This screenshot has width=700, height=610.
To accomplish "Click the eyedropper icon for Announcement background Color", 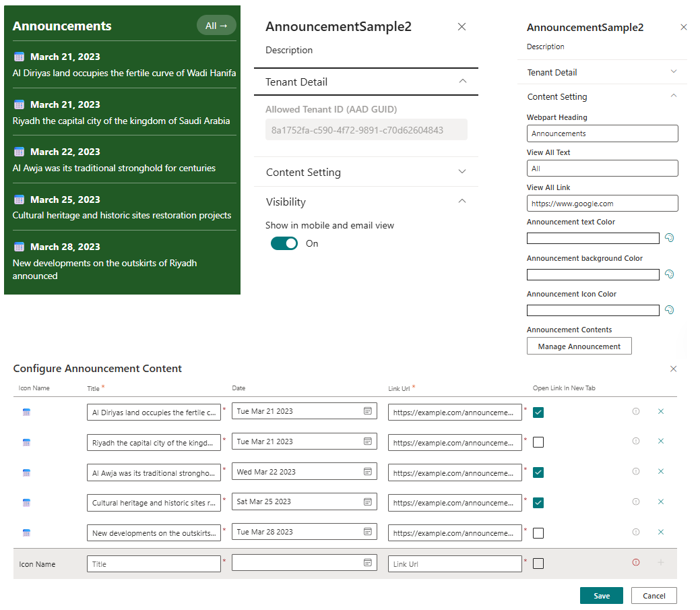I will click(x=669, y=274).
